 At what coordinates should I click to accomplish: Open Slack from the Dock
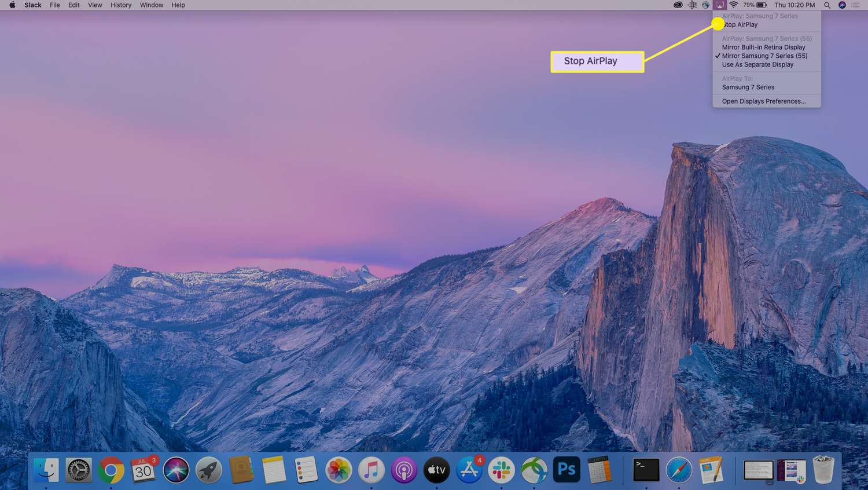pyautogui.click(x=502, y=470)
